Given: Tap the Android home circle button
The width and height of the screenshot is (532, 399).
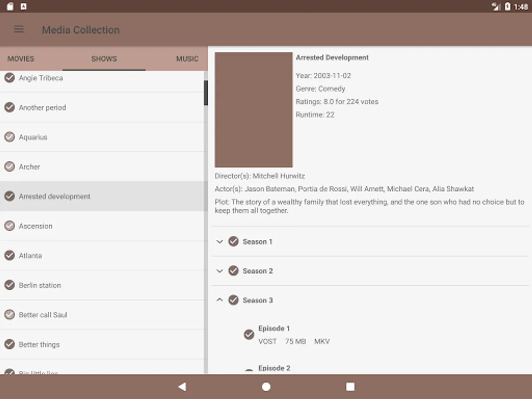Looking at the screenshot, I should tap(266, 387).
